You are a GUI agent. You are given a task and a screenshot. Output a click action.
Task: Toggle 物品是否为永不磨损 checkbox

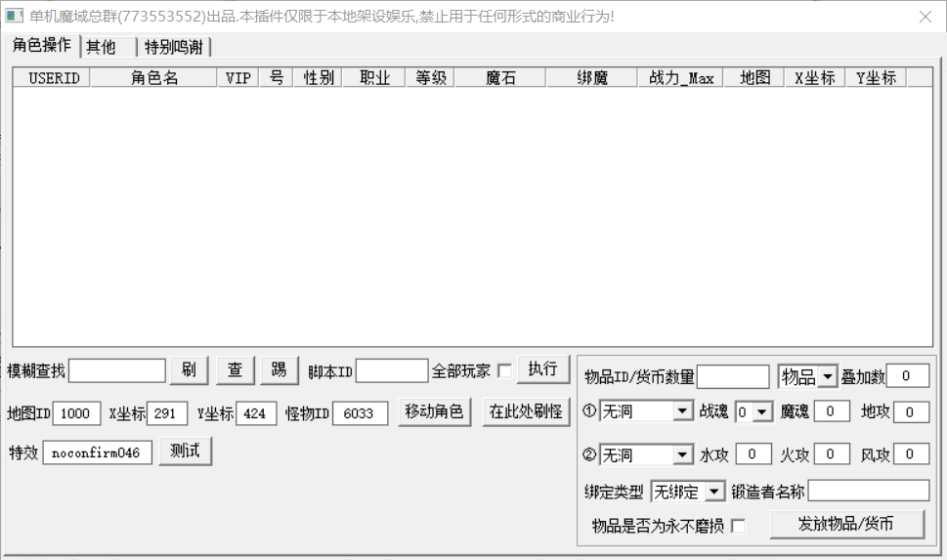(x=738, y=526)
